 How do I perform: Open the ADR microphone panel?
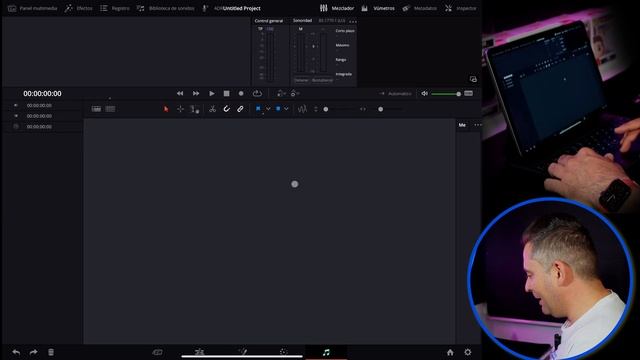pyautogui.click(x=206, y=8)
